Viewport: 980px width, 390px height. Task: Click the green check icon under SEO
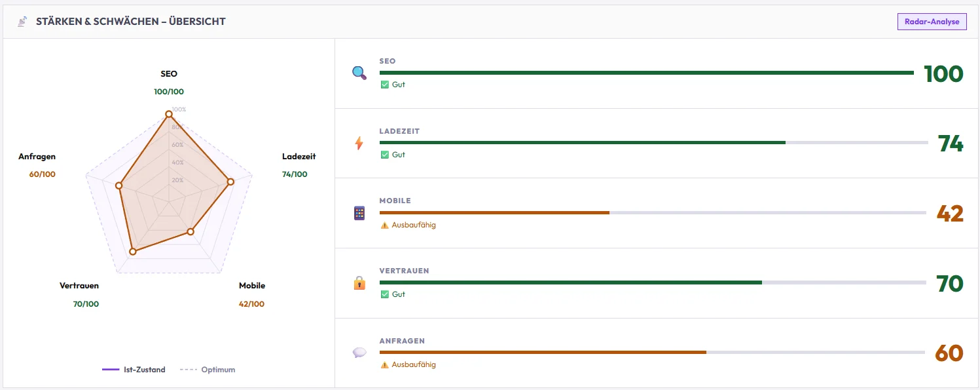coord(385,85)
